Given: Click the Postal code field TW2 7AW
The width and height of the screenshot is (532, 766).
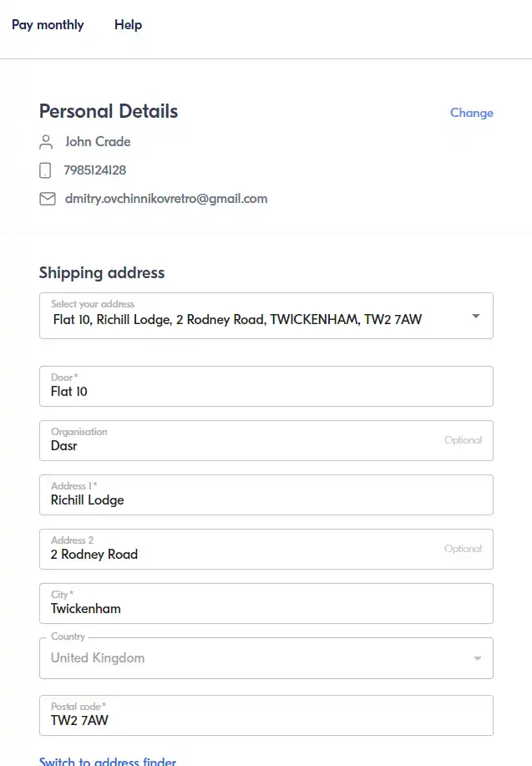Looking at the screenshot, I should pyautogui.click(x=266, y=715).
